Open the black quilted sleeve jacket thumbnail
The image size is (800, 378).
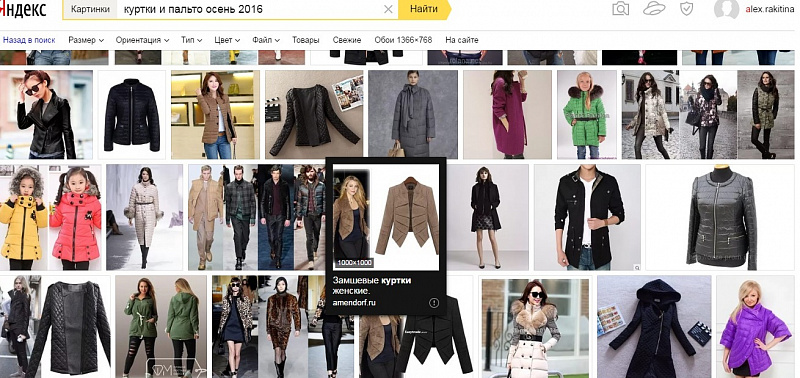tap(55, 326)
